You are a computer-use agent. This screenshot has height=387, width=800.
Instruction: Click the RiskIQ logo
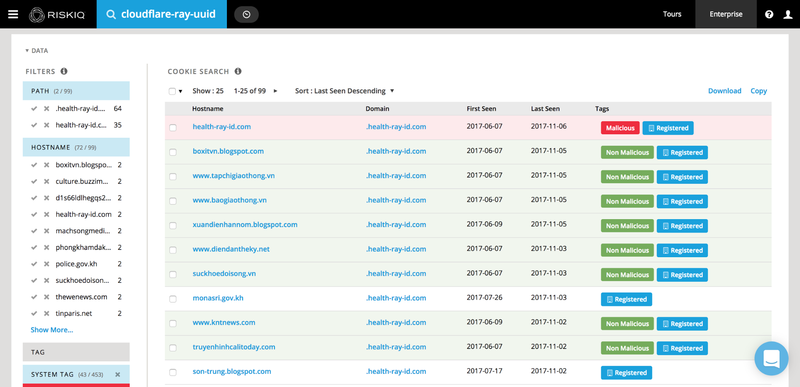point(57,14)
